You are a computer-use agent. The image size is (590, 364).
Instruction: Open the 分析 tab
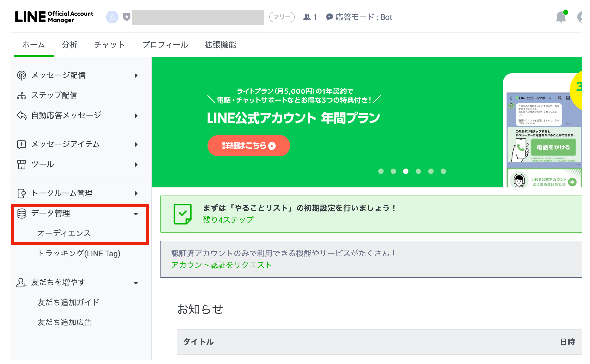70,45
